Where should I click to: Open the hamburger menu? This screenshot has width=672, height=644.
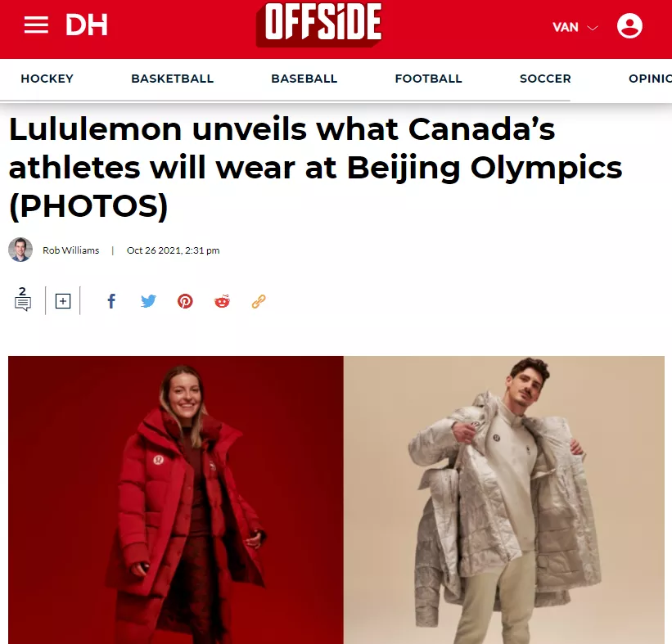tap(36, 25)
